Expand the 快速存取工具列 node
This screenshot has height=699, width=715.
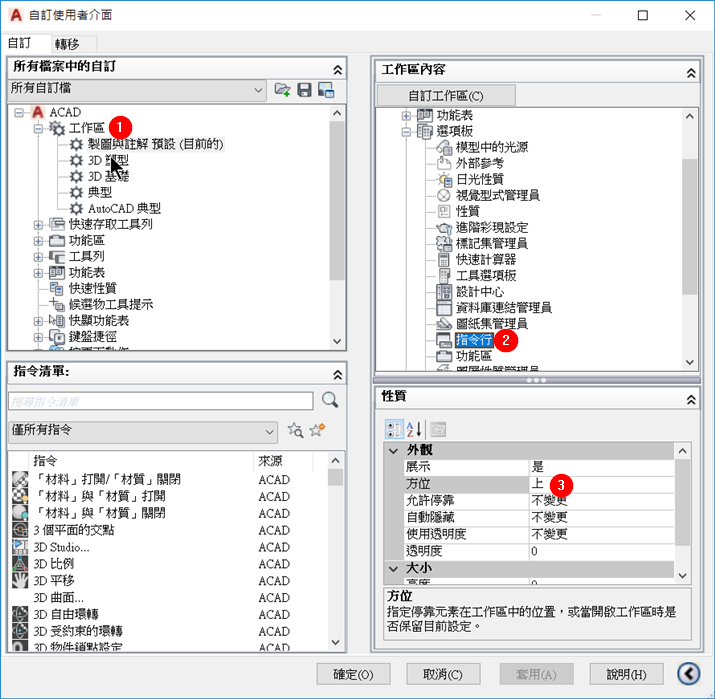(38, 225)
